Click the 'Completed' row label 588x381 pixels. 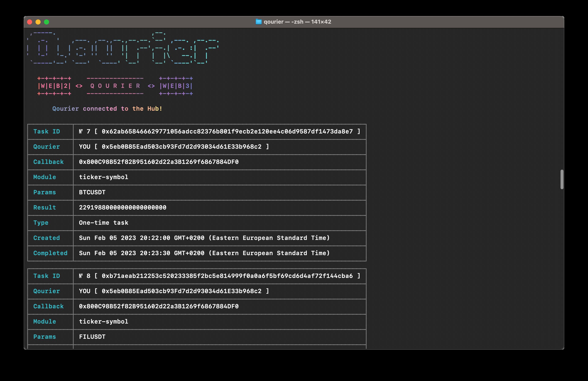click(x=50, y=253)
